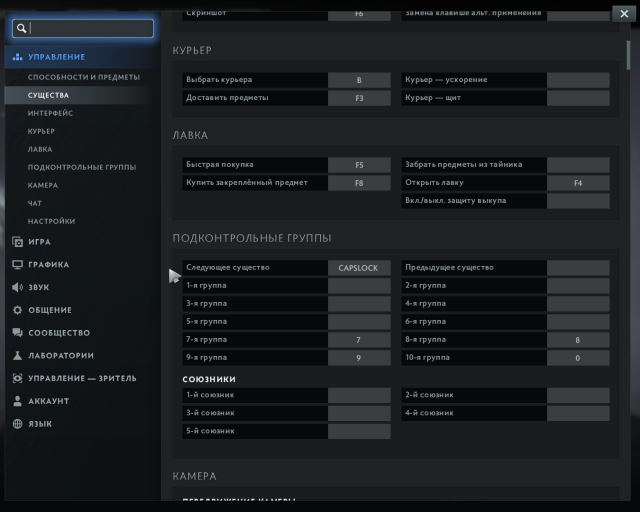Assign key for 6-я группа
Screen dimensions: 640x512
[x=578, y=322]
